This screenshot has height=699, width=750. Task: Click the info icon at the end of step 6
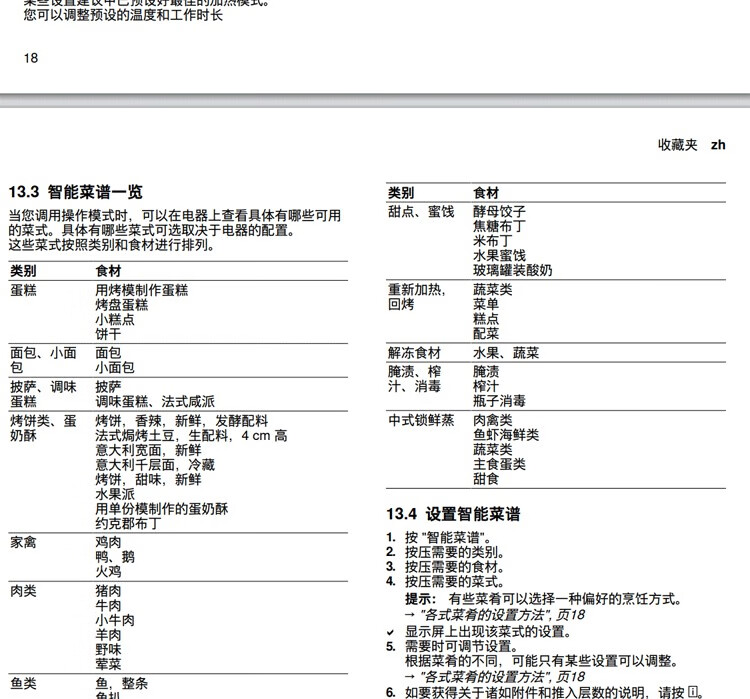[693, 692]
